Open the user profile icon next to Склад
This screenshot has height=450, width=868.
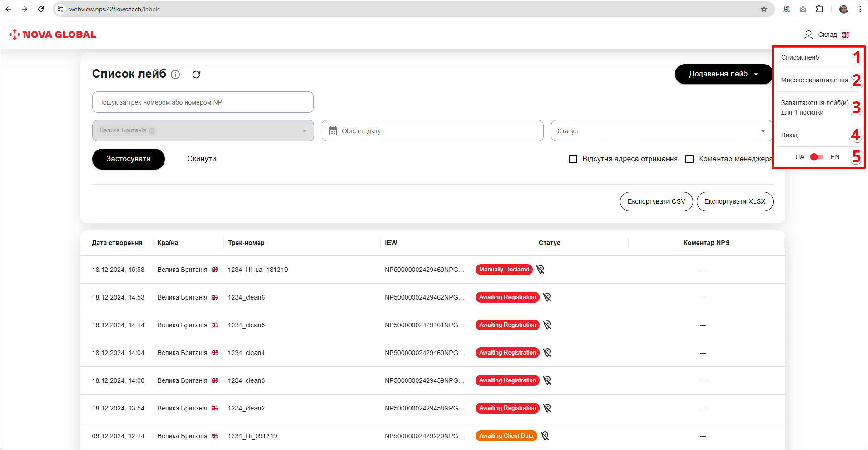(808, 35)
